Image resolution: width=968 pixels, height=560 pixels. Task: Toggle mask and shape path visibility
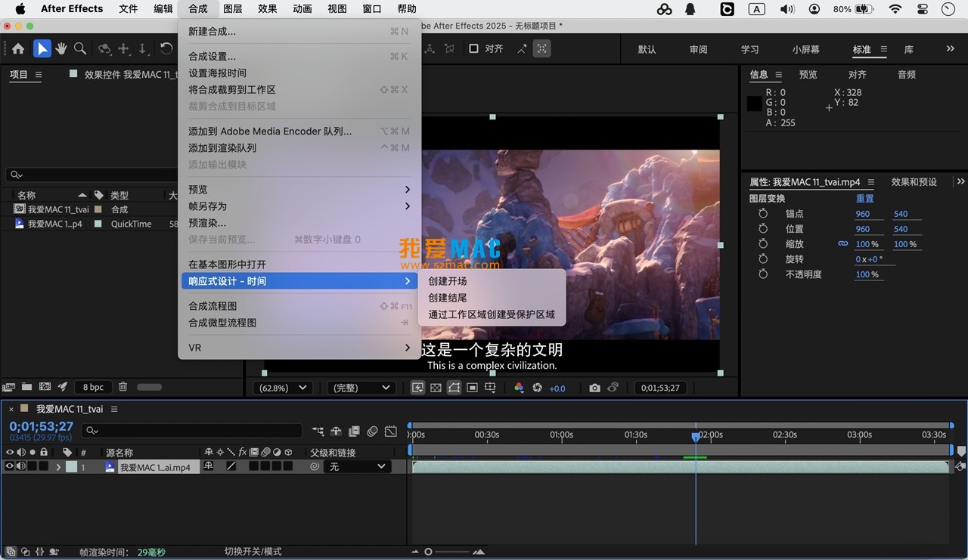[x=454, y=388]
